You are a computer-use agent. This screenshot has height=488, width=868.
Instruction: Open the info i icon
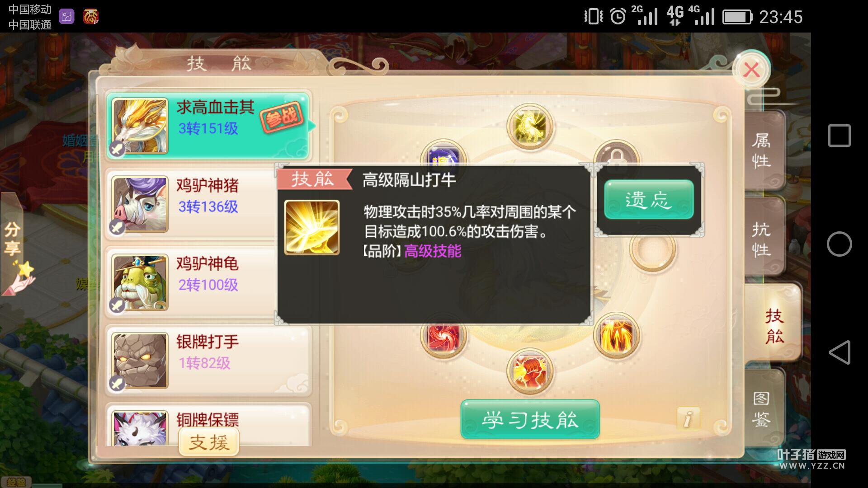[x=688, y=418]
